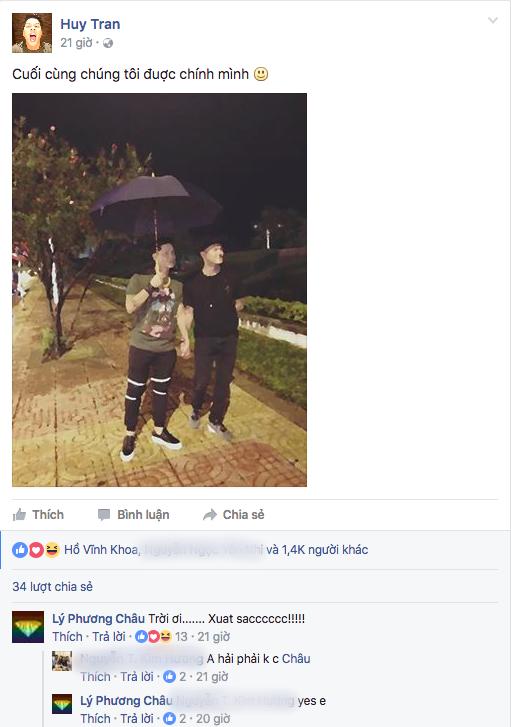The image size is (511, 727).
Task: Click the public globe privacy icon
Action: pos(108,43)
